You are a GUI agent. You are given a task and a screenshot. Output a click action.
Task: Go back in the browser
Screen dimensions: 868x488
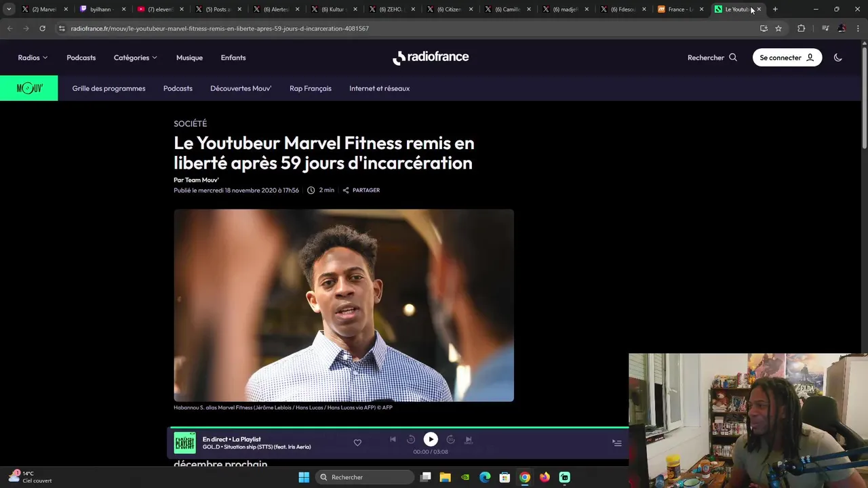pyautogui.click(x=9, y=28)
